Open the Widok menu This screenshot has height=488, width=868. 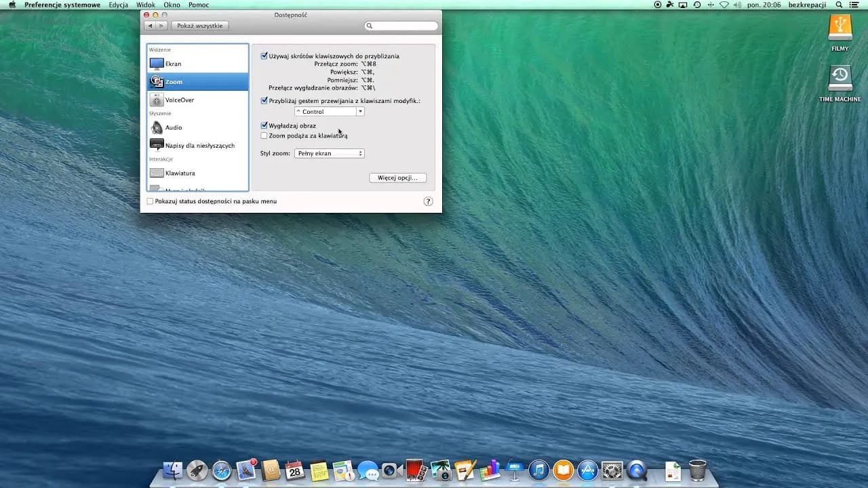point(146,5)
